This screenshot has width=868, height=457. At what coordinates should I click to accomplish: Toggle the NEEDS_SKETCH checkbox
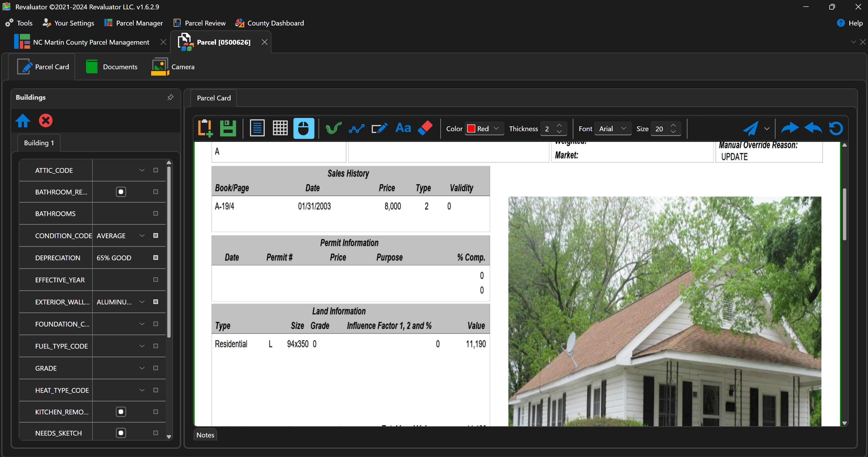tap(121, 433)
